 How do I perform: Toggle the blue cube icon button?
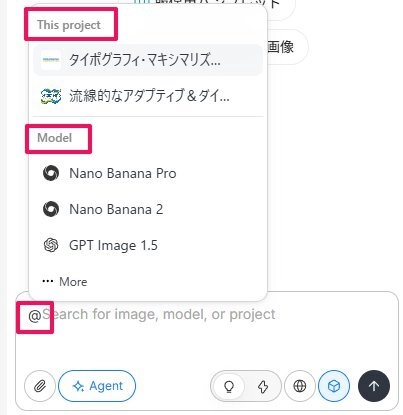(334, 386)
